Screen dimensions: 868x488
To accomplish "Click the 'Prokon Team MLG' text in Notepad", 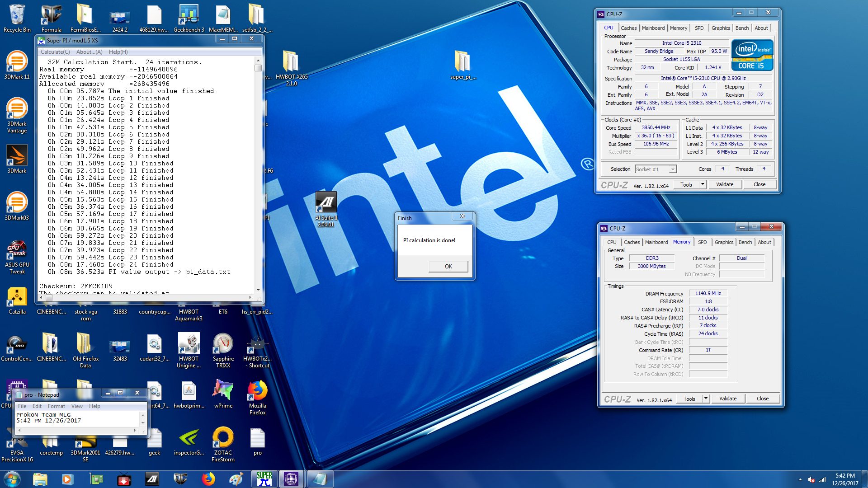I will pyautogui.click(x=43, y=414).
